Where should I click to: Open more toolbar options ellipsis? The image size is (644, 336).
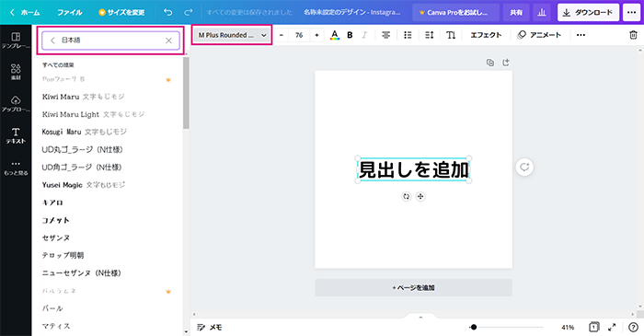(x=581, y=35)
